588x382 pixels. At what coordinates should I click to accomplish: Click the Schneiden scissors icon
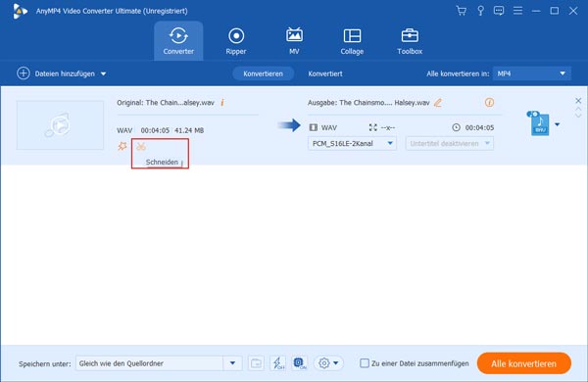coord(141,147)
